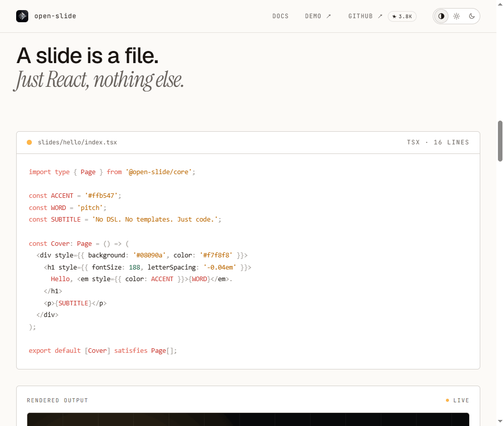Screen dimensions: 504x426
Task: Click the page vertical scrollbar thumb
Action: [500, 141]
